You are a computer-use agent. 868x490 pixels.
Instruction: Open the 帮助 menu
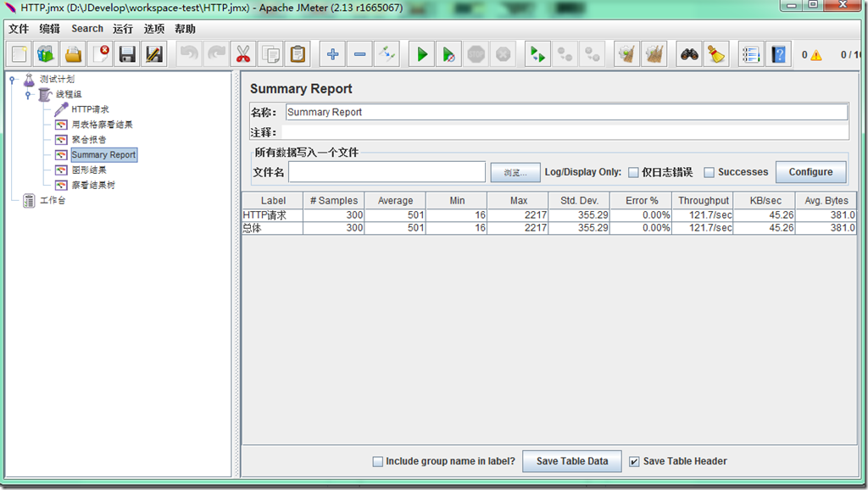185,29
